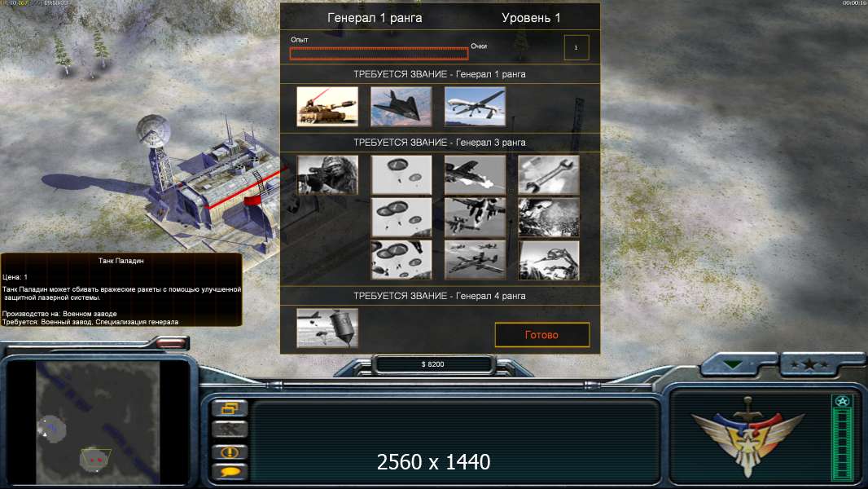Select the Fuel Air Bomb power icon
The image size is (868, 489).
(x=327, y=328)
